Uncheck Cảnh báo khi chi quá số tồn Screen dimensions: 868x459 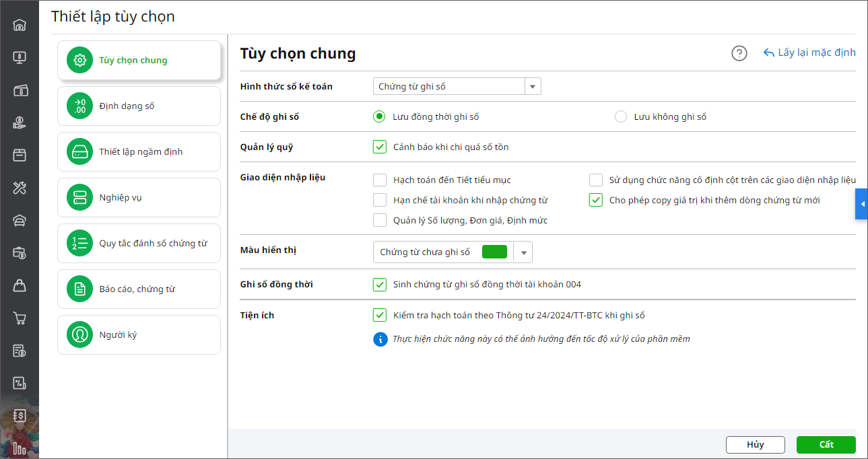[380, 147]
